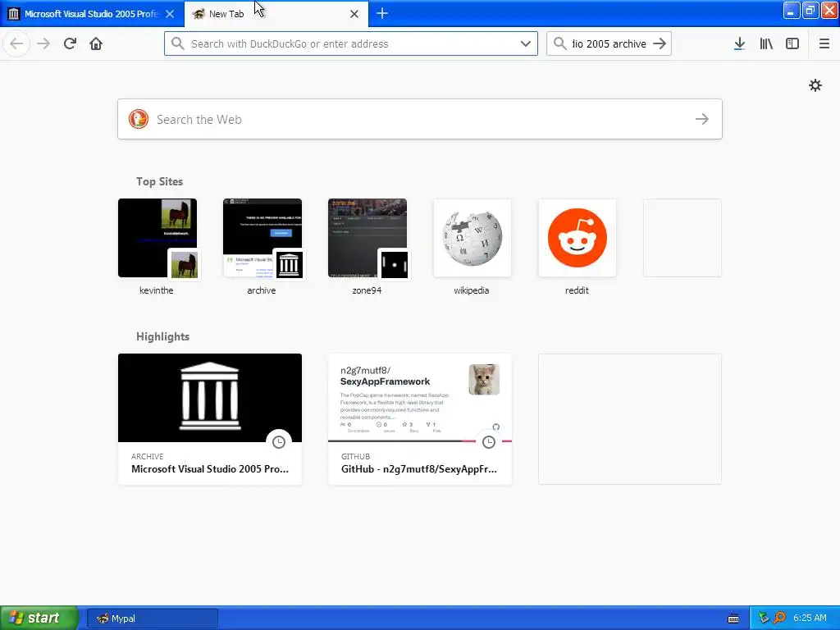
Task: Focus the address bar input
Action: [x=351, y=44]
